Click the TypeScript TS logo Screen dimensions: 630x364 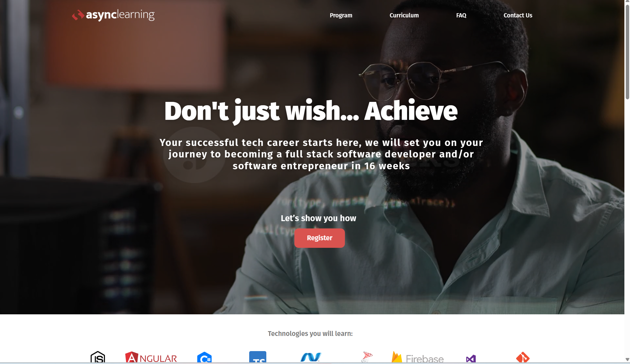[258, 357]
